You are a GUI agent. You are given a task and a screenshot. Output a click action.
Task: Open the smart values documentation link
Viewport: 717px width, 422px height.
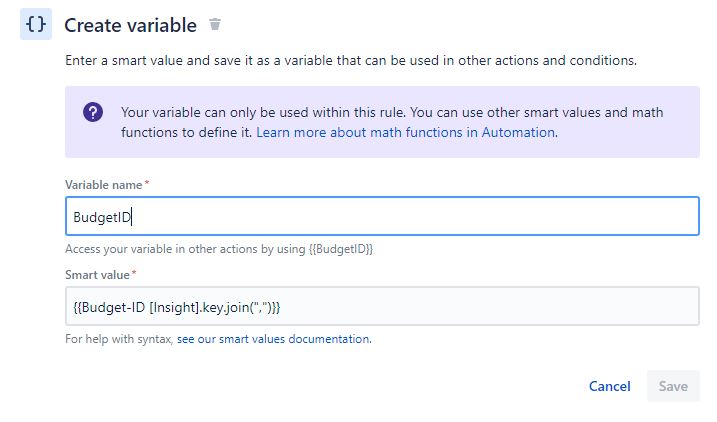click(x=274, y=339)
